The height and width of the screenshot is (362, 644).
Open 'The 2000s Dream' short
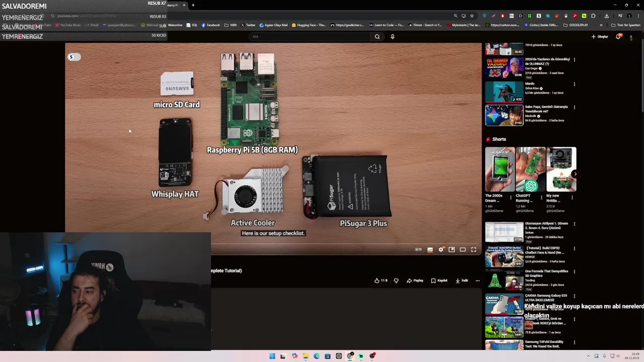[500, 169]
